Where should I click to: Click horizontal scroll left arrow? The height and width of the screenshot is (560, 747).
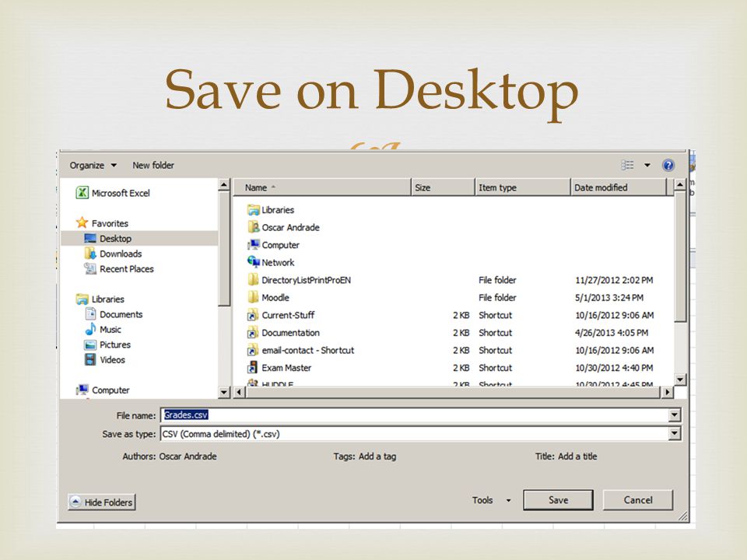click(240, 392)
